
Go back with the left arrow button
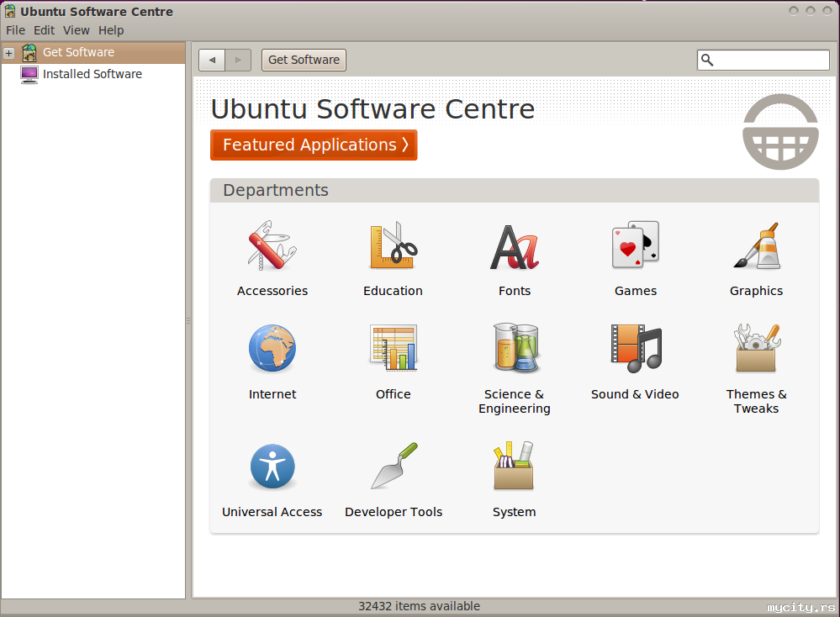[x=212, y=60]
